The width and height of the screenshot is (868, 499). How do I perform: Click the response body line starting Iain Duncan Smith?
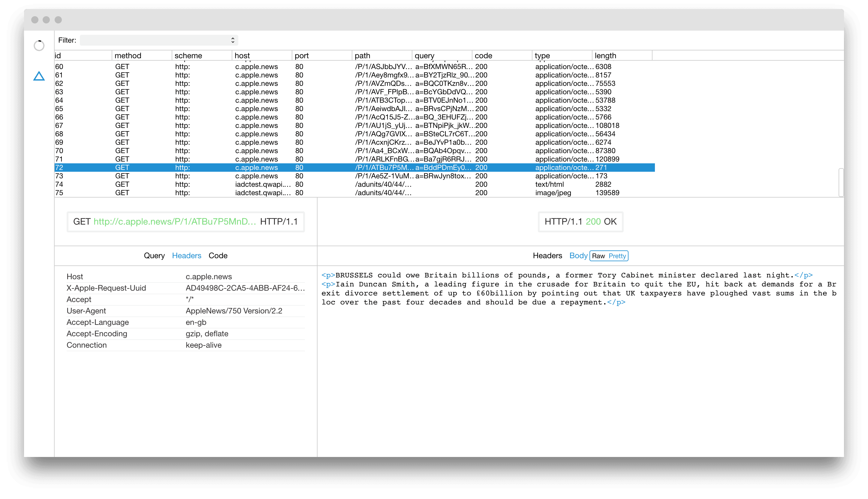tap(579, 293)
